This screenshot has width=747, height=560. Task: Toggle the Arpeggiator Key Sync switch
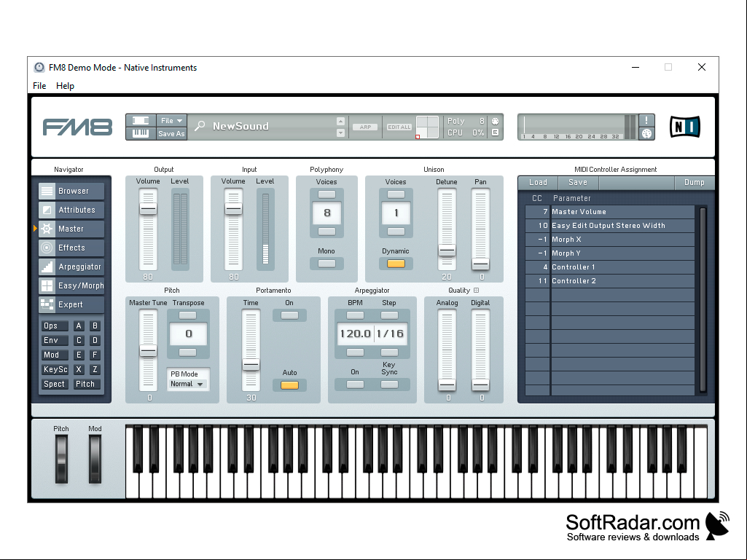pyautogui.click(x=389, y=384)
